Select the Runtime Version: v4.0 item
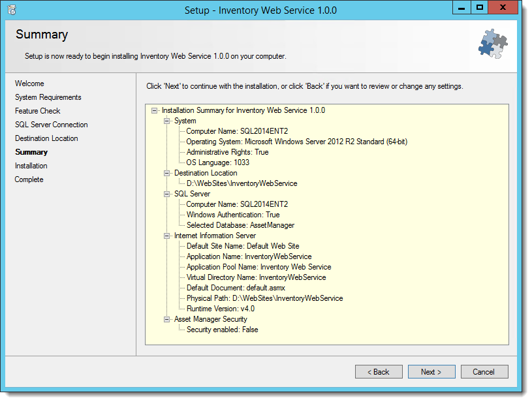 click(x=221, y=309)
